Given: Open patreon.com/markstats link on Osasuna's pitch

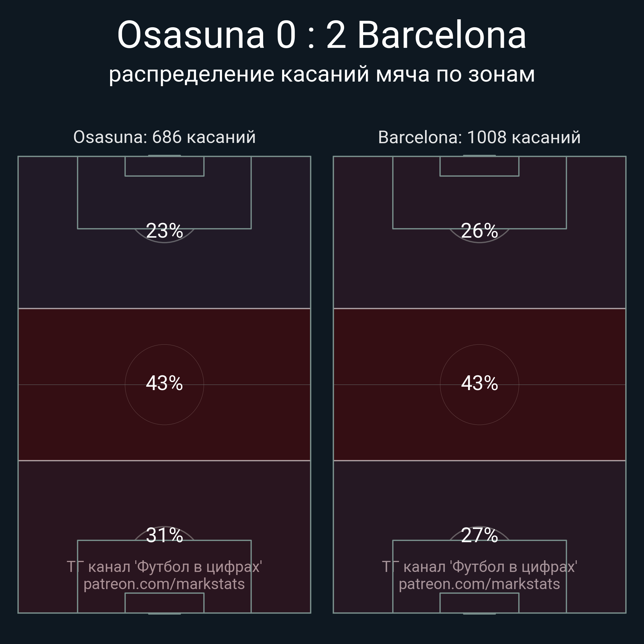Looking at the screenshot, I should [164, 584].
